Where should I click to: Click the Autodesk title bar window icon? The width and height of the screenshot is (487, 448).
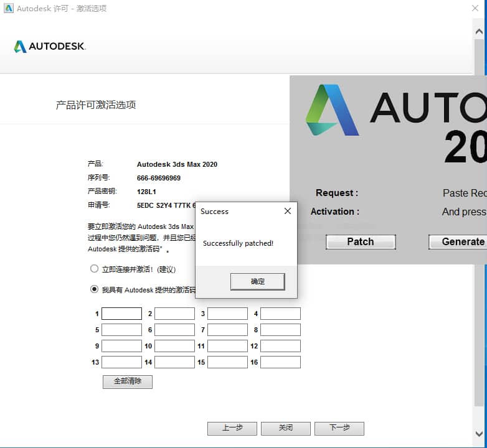pyautogui.click(x=7, y=9)
